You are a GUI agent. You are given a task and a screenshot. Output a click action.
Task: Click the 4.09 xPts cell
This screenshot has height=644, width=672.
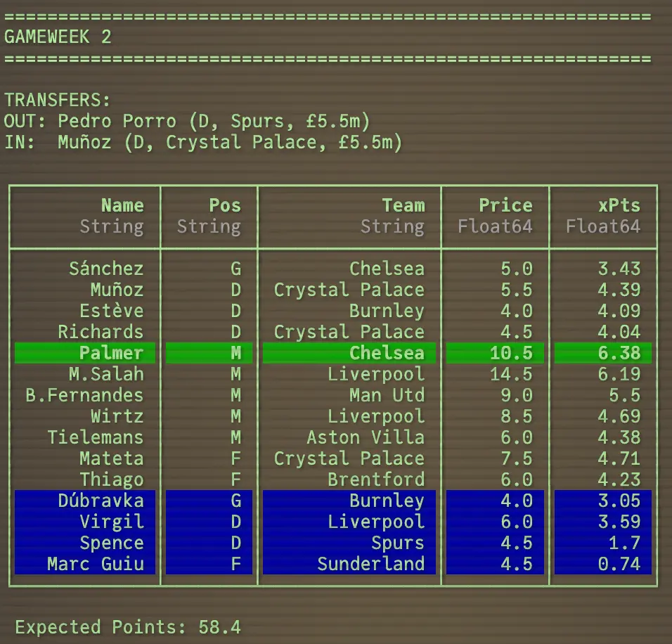619,311
